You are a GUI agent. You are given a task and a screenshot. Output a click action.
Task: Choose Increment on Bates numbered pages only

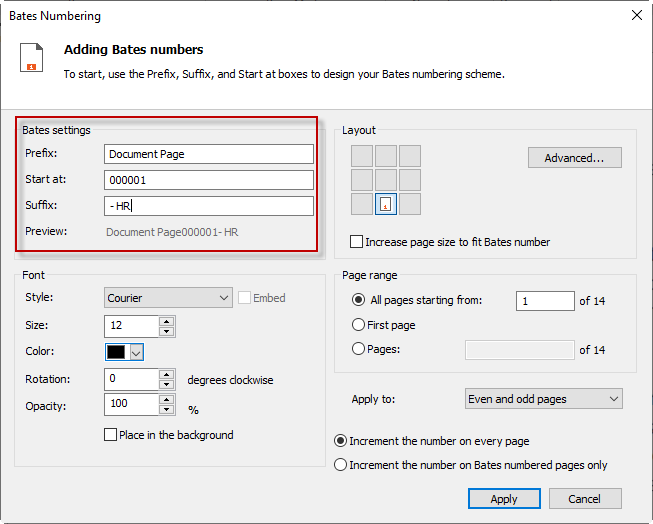click(x=341, y=465)
